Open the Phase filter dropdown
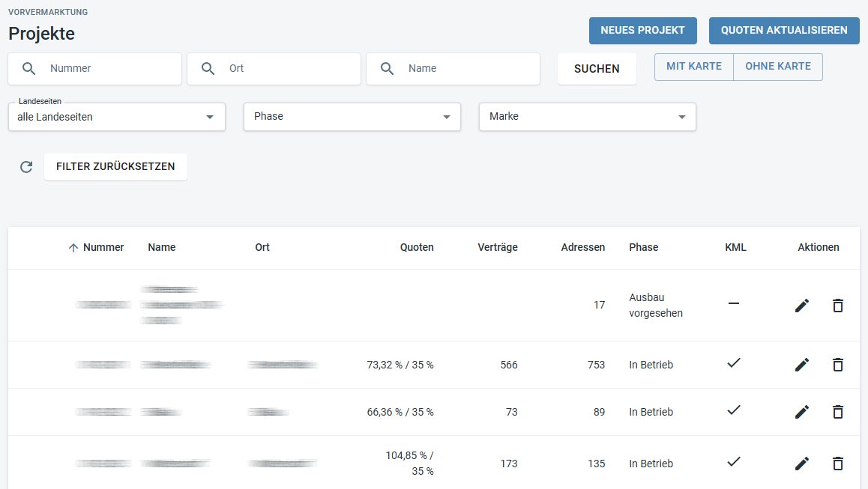Viewport: 868px width, 489px height. coord(352,117)
